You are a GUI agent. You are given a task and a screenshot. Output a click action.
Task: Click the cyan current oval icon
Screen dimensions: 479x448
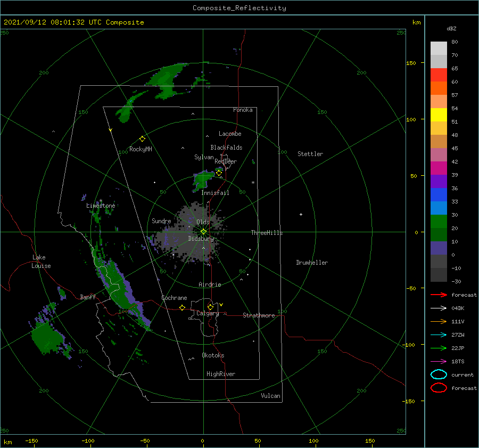[439, 374]
